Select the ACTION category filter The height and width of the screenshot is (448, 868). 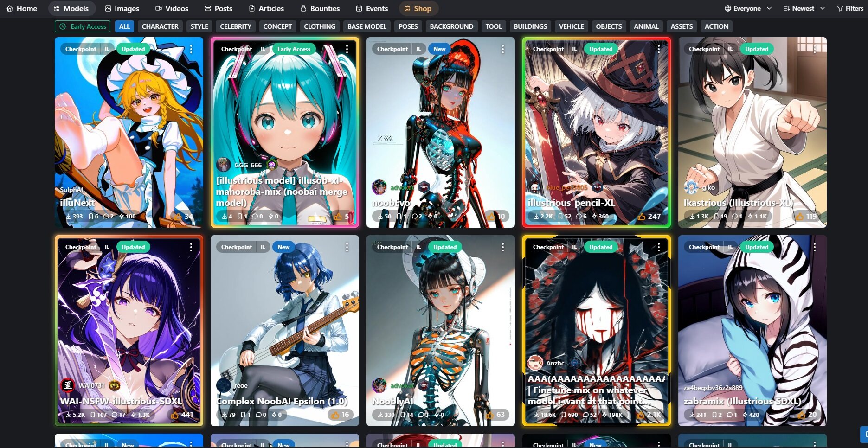[716, 26]
